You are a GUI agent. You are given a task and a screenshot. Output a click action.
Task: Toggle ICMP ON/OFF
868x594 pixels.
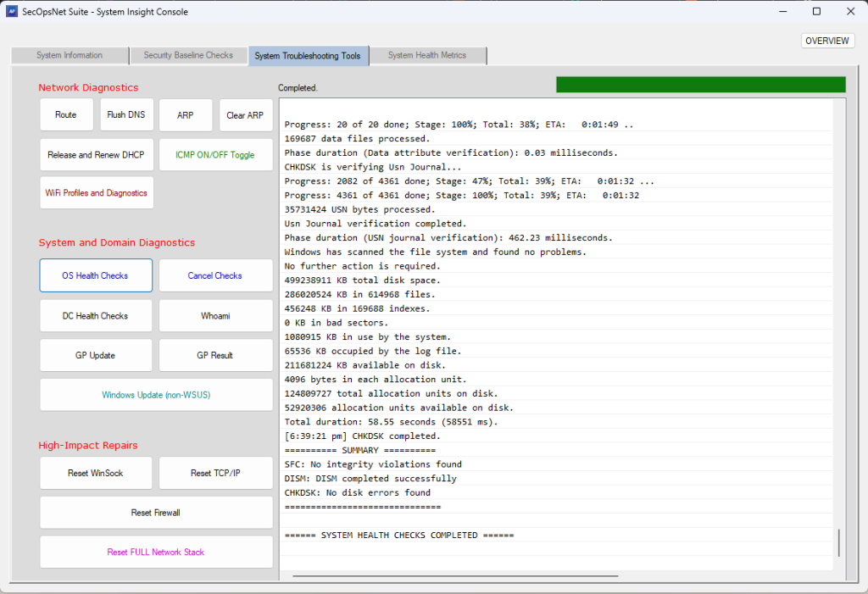215,155
